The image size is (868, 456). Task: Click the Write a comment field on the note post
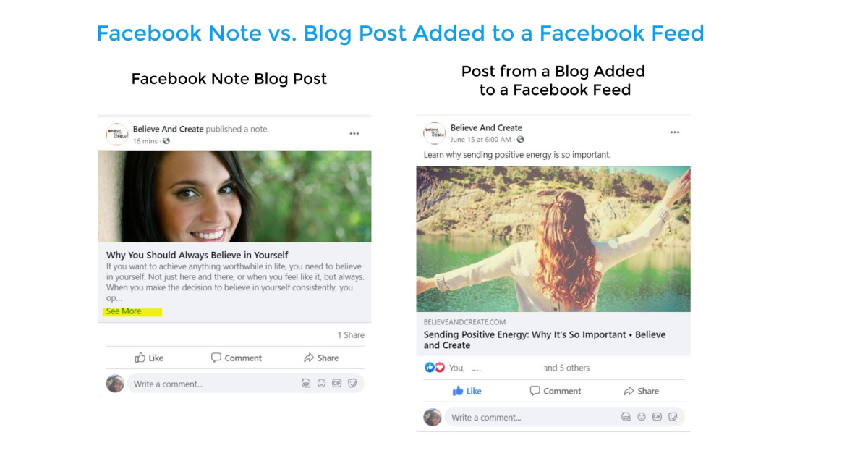(x=246, y=384)
